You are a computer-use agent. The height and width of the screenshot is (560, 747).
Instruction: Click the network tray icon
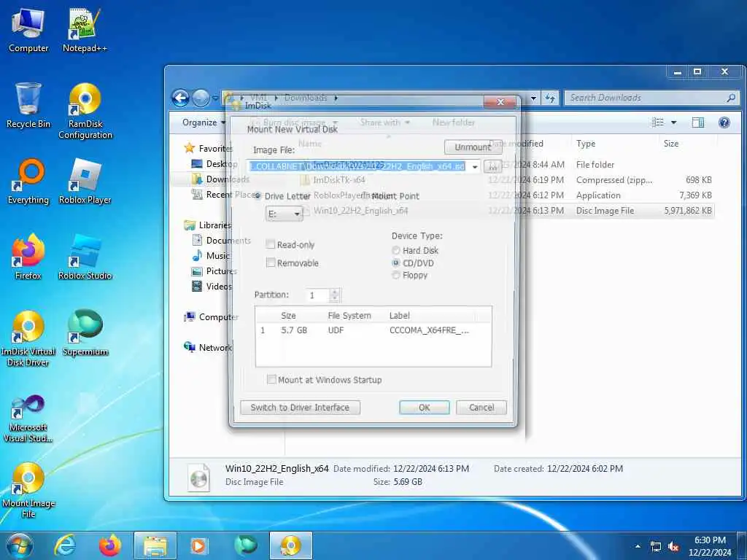(656, 547)
